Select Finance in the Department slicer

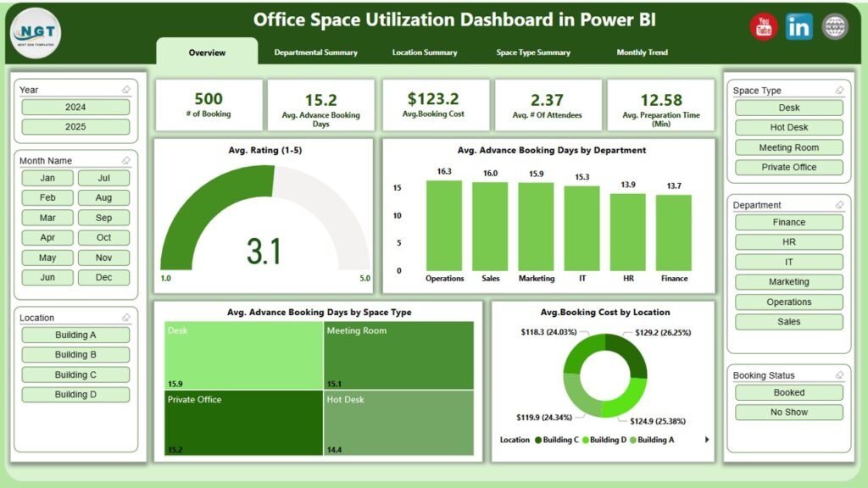click(x=787, y=222)
